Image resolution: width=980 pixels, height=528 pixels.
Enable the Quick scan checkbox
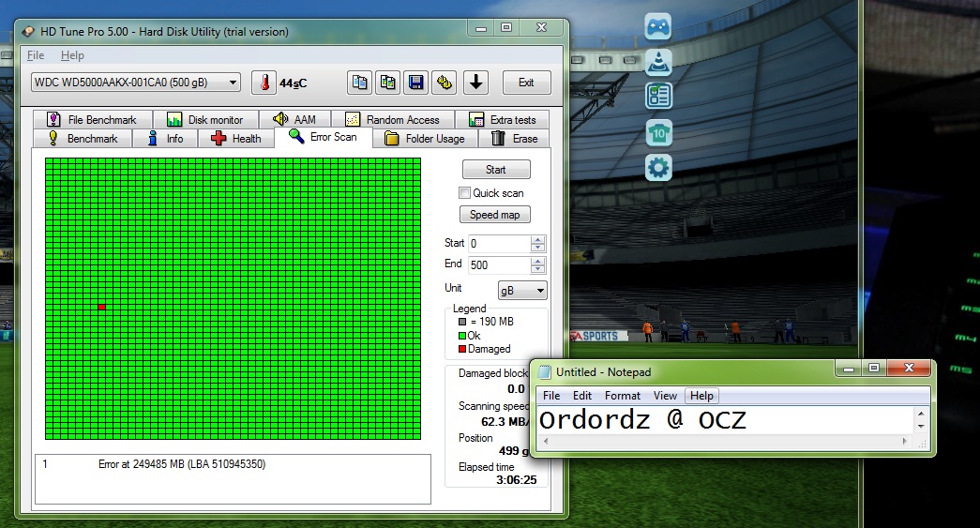pyautogui.click(x=464, y=193)
